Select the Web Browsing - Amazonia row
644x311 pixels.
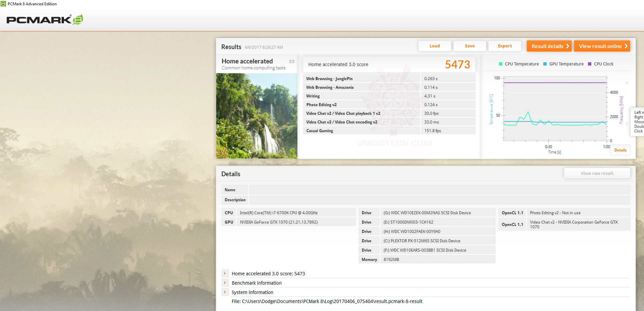[x=389, y=87]
